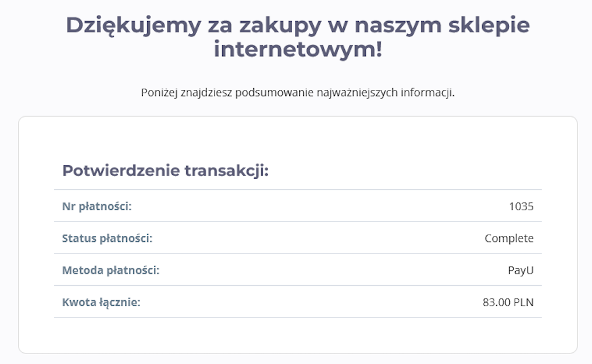Click the PayU payment method value
This screenshot has width=592, height=364.
[x=521, y=270]
